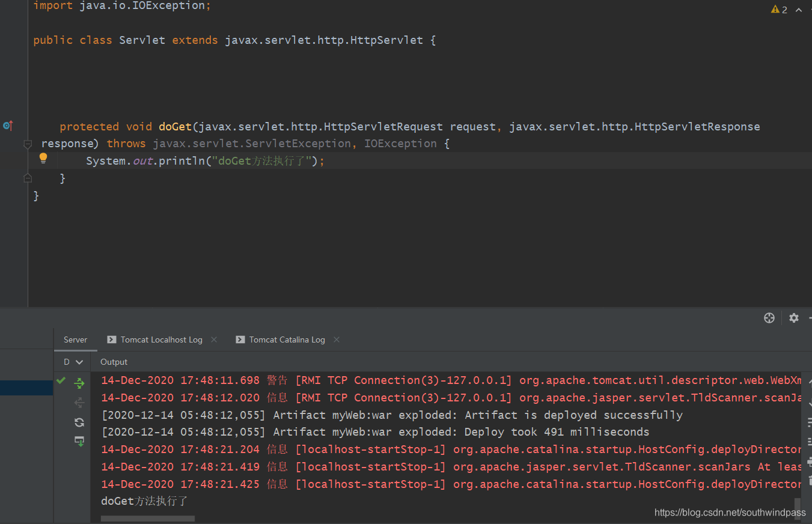Click the doGet方法执行了 console output line
The height and width of the screenshot is (524, 812).
click(145, 501)
